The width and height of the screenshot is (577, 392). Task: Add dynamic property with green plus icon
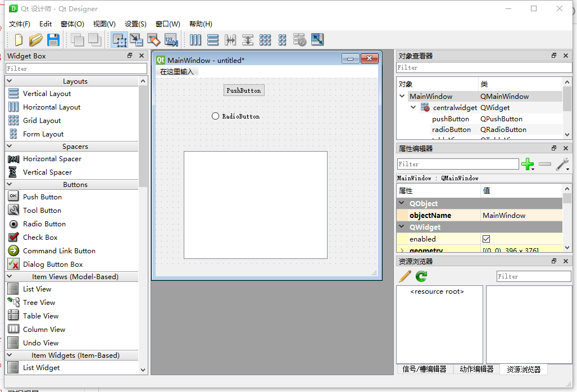(528, 164)
